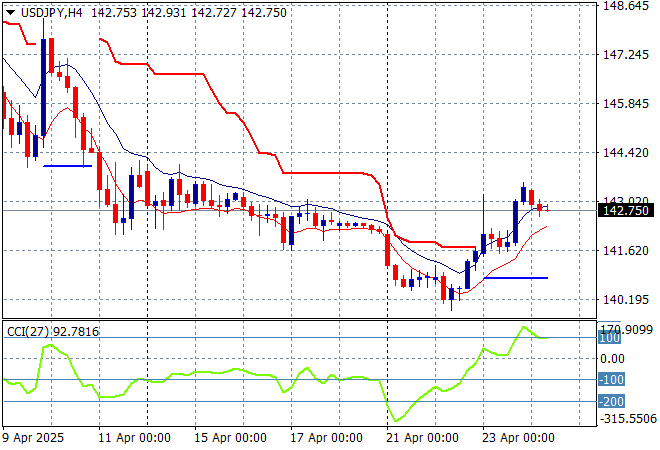660x450 pixels.
Task: Click the -315.5506 CCI scale minimum
Action: (x=628, y=419)
